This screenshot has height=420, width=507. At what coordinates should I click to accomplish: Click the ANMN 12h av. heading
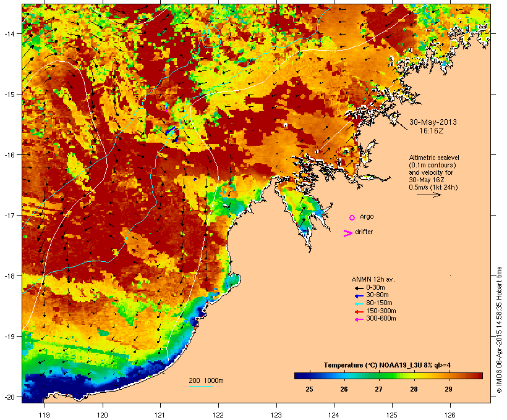pos(373,279)
